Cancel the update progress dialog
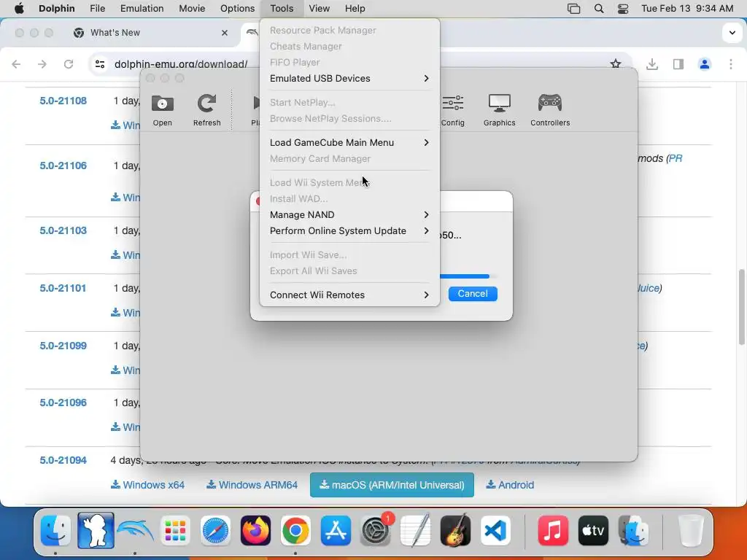 point(473,293)
